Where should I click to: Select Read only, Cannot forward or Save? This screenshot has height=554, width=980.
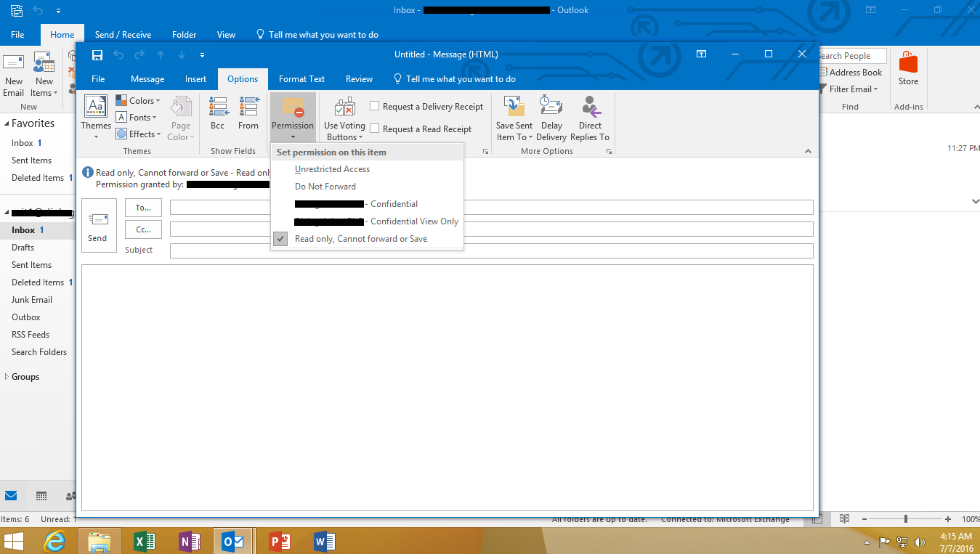(367, 239)
